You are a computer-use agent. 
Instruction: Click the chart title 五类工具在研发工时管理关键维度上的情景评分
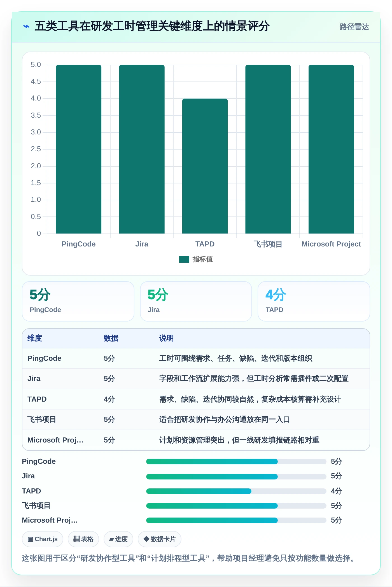click(x=152, y=26)
